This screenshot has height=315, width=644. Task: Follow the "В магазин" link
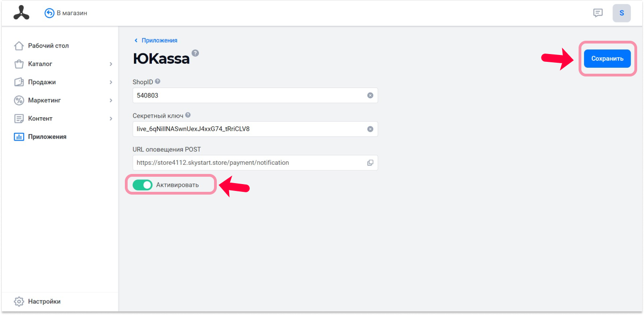coord(72,13)
